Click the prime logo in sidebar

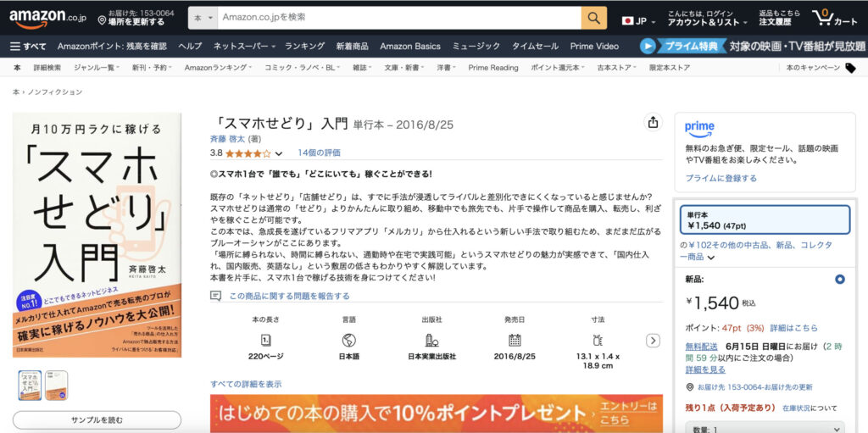pos(699,129)
